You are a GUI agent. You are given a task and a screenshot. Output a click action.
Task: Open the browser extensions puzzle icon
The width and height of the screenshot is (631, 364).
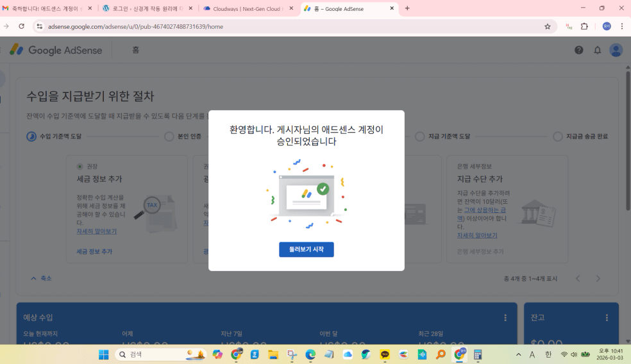[x=584, y=26]
